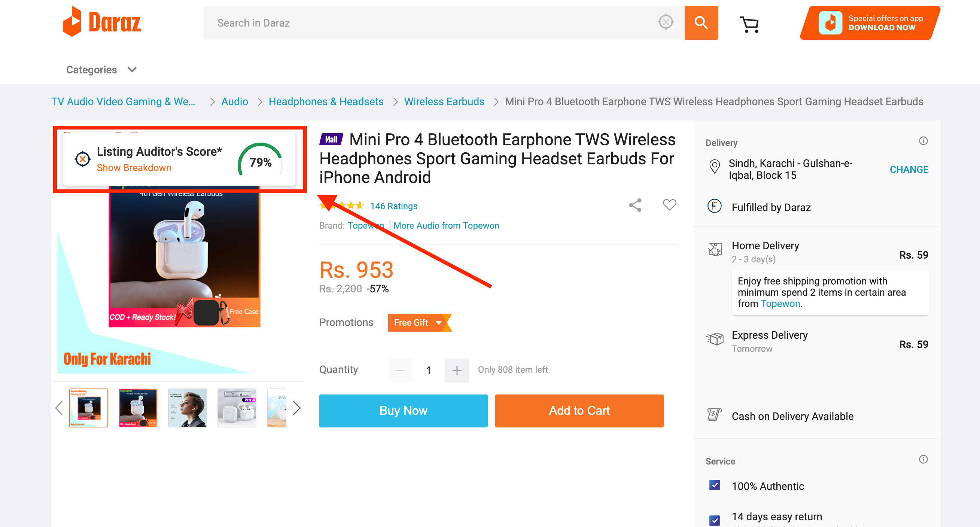
Task: Click the quantity increment stepper
Action: [x=456, y=369]
